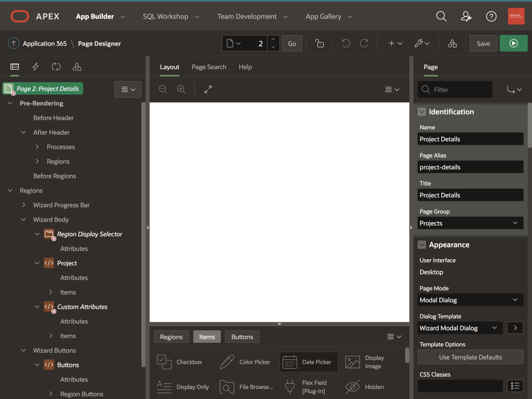
Task: Open the help question mark menu
Action: pos(491,16)
